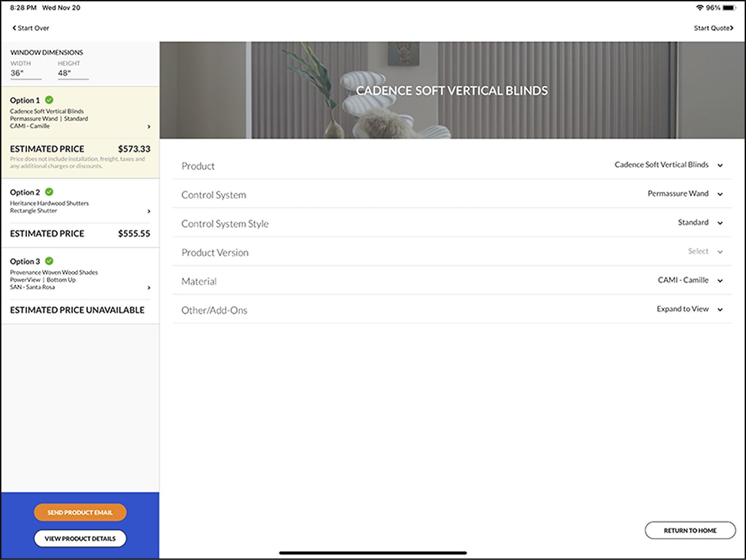Click Product row label
746x560 pixels.
(198, 166)
